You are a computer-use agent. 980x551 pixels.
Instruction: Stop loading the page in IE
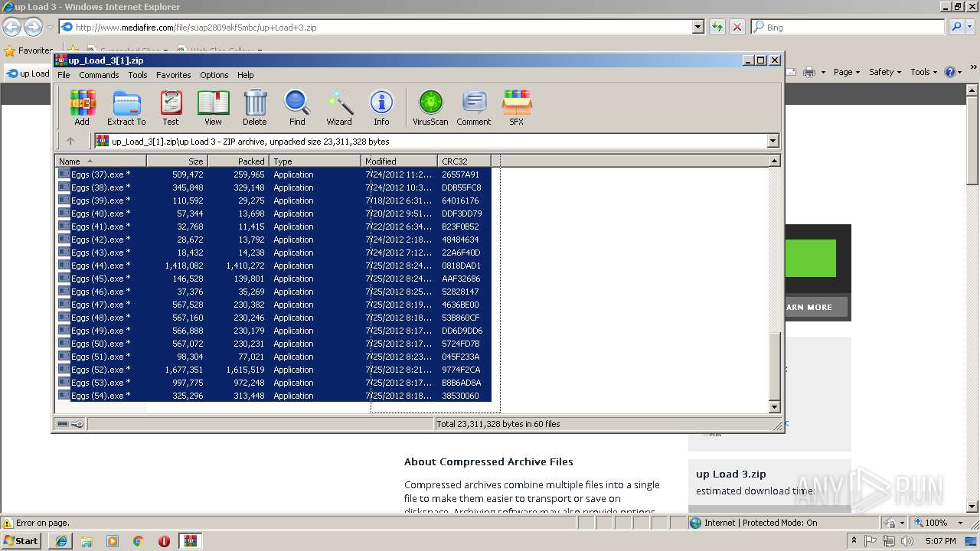point(737,27)
